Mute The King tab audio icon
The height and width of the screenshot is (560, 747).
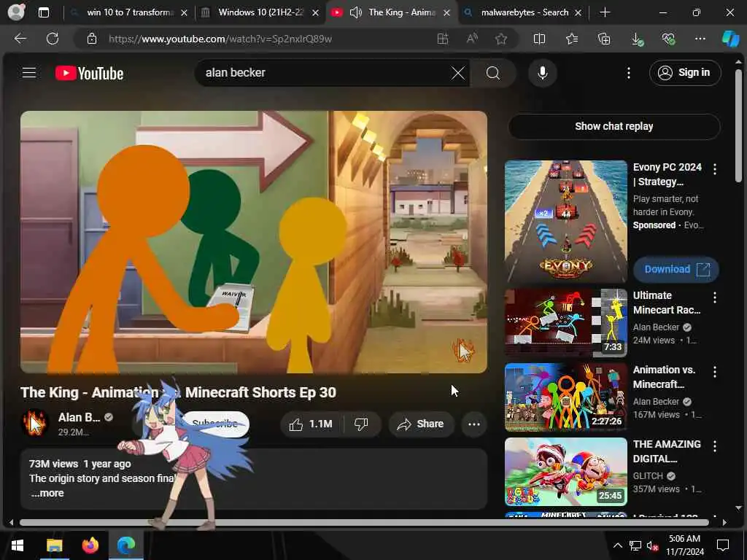355,12
